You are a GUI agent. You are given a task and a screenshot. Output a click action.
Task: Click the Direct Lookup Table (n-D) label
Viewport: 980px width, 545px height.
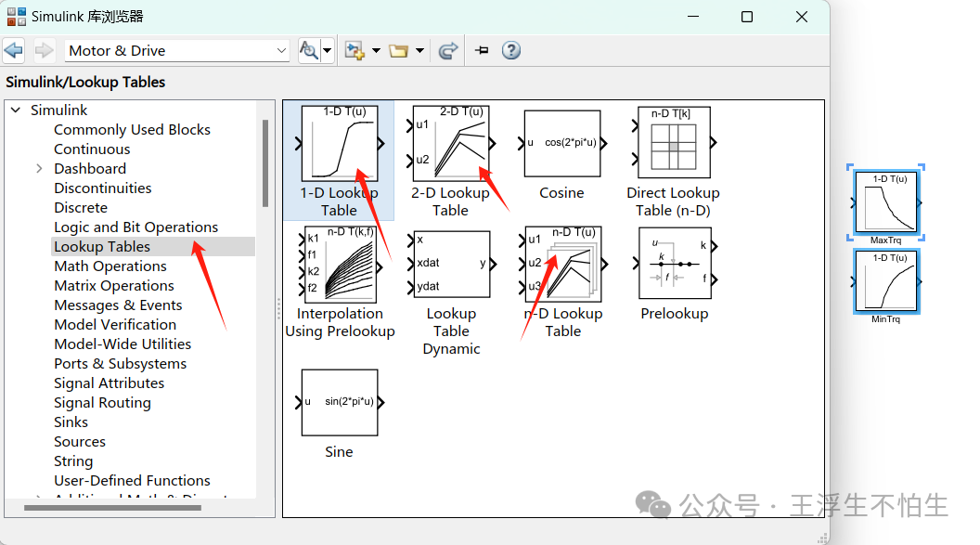click(x=673, y=201)
